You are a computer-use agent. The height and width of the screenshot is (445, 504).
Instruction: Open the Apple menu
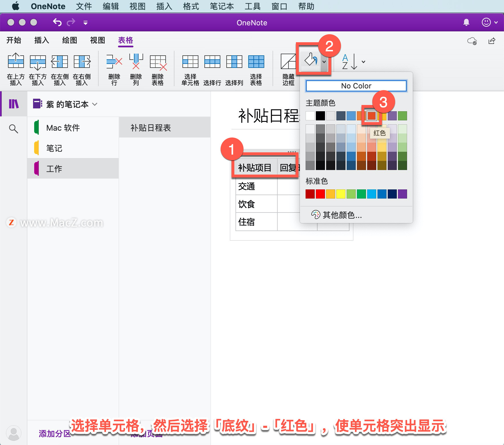(x=16, y=6)
